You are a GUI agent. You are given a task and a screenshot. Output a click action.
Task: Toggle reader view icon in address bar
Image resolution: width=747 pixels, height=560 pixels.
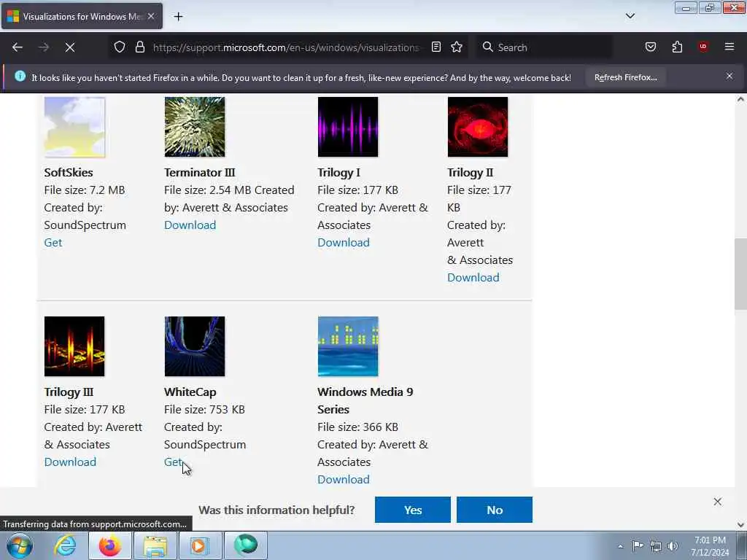click(x=436, y=47)
